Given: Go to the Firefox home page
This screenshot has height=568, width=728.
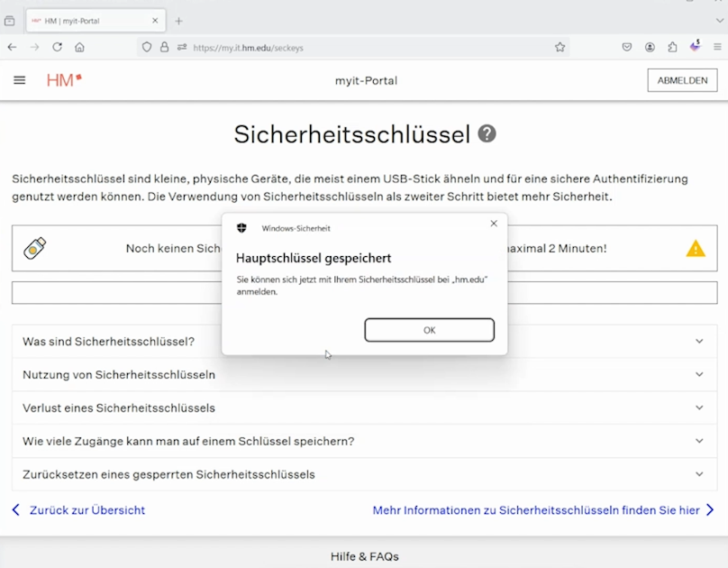Looking at the screenshot, I should click(79, 47).
